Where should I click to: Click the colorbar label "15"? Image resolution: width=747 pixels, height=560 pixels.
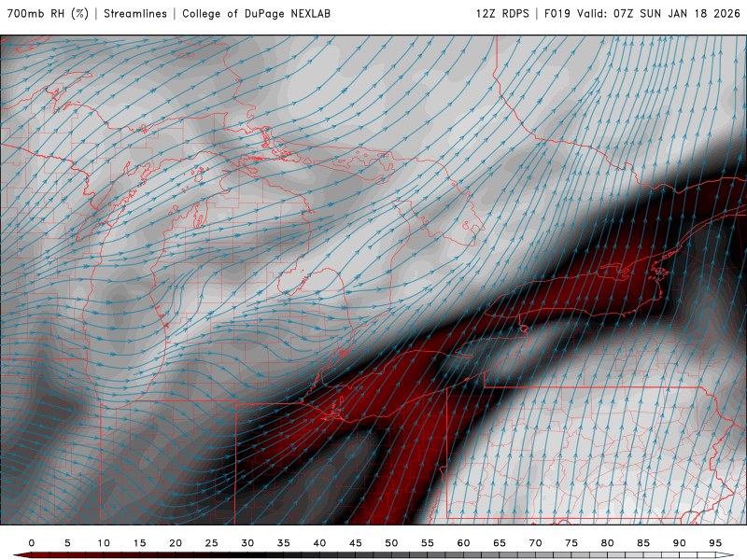139,543
